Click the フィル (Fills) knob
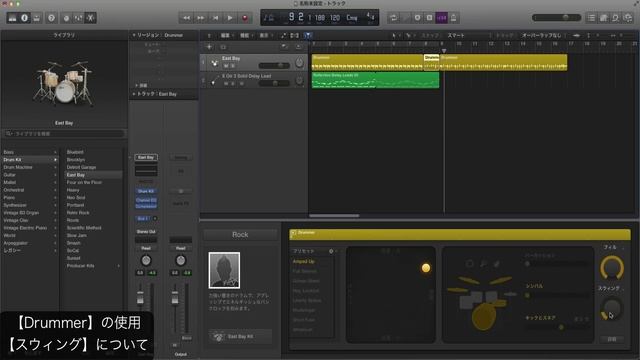The height and width of the screenshot is (360, 640). click(611, 268)
